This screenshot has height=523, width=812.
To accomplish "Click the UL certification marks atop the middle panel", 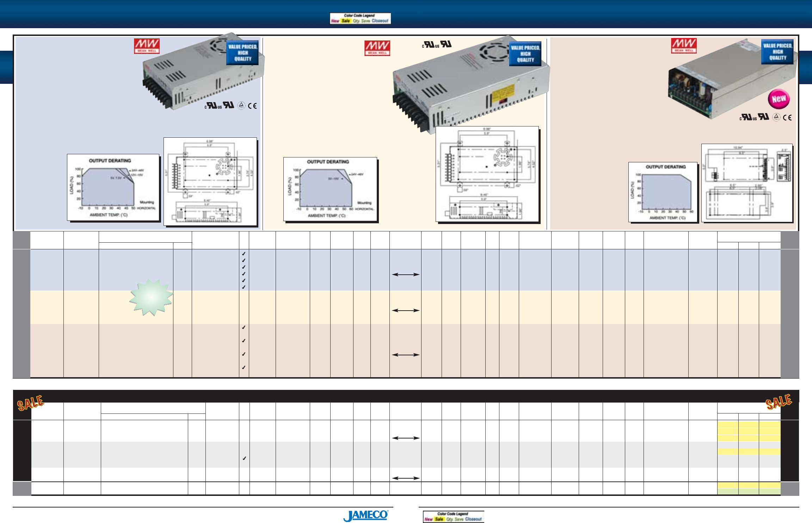I will click(x=437, y=45).
